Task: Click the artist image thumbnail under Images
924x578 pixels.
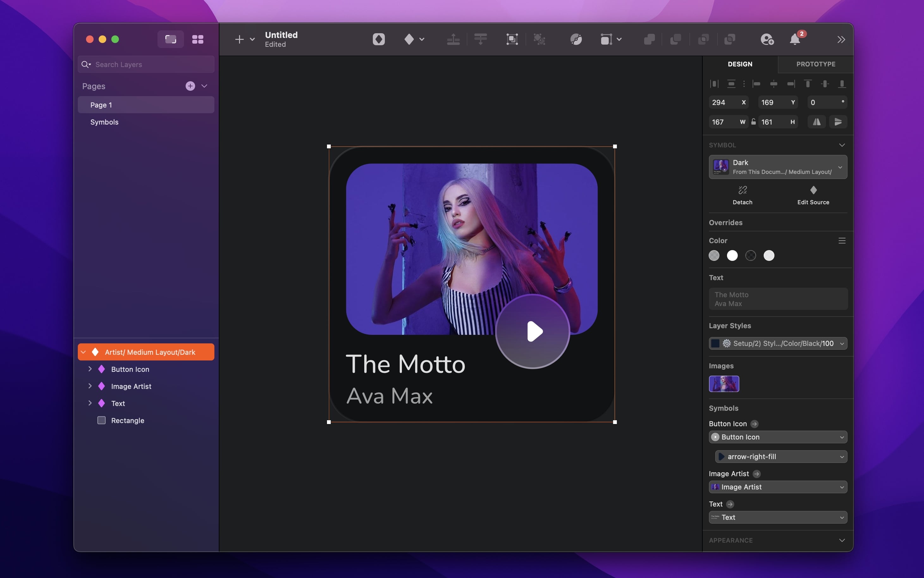Action: tap(724, 384)
